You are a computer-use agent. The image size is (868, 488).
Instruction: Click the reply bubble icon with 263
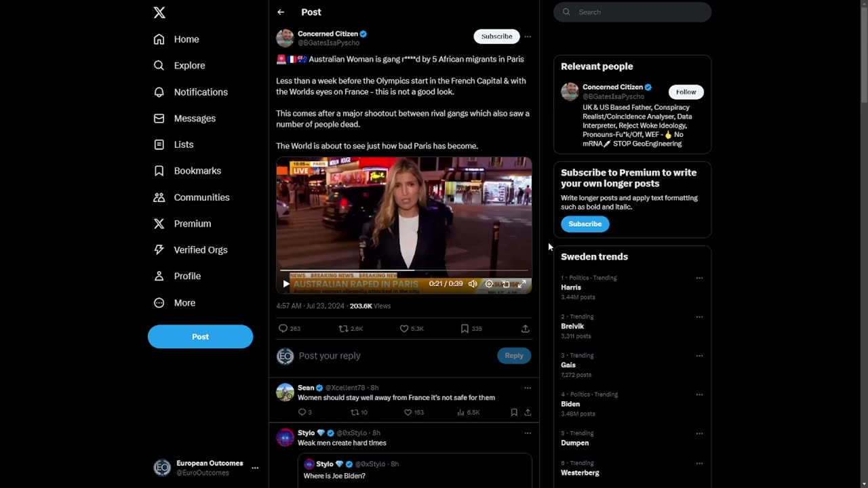tap(283, 329)
